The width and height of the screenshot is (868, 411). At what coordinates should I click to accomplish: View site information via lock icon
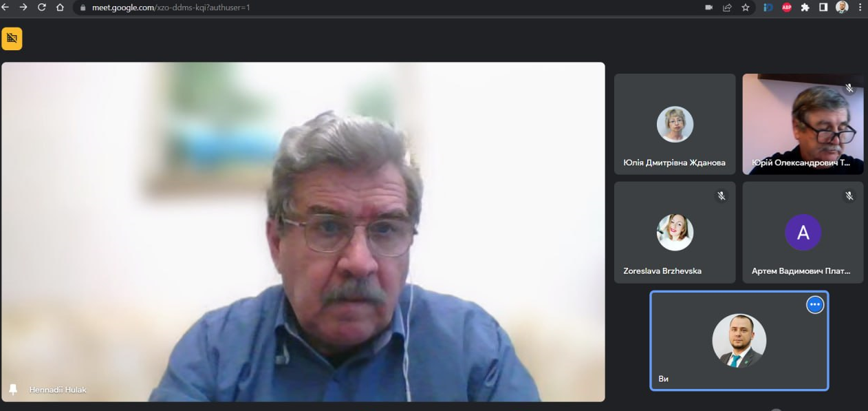point(83,8)
